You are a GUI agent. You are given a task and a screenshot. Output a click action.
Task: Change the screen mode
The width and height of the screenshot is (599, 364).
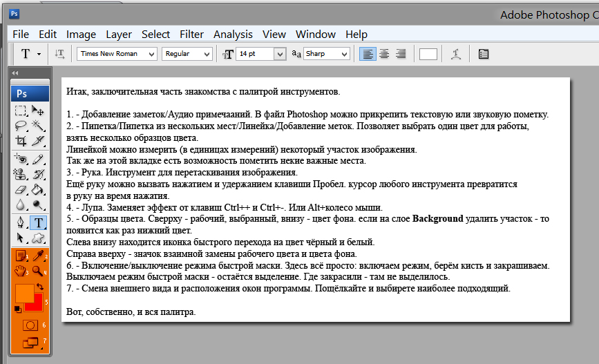point(30,343)
